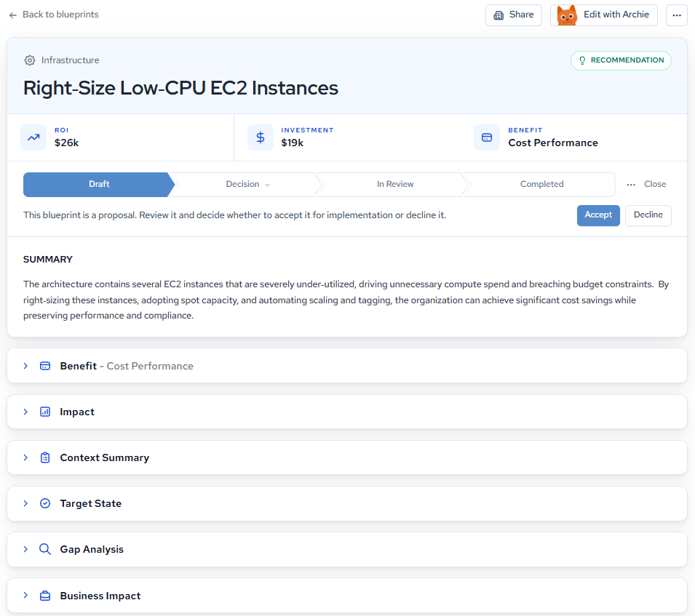Viewport: 695px width, 616px height.
Task: Expand the Impact section chevron
Action: (25, 412)
